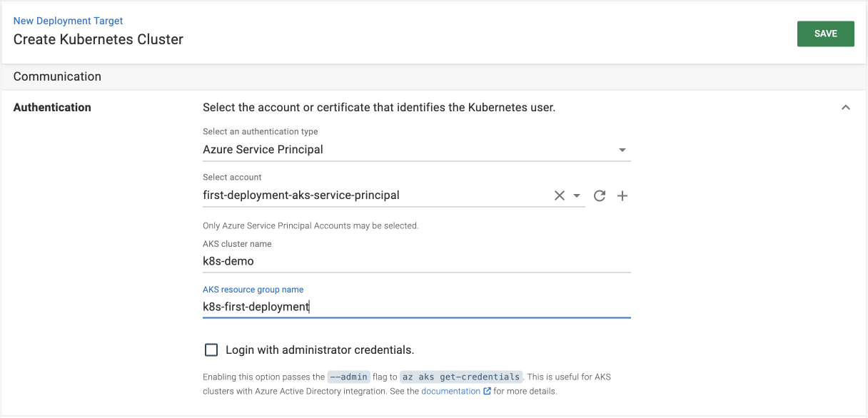The width and height of the screenshot is (868, 418).
Task: Clear the selected account using the X icon
Action: (560, 195)
